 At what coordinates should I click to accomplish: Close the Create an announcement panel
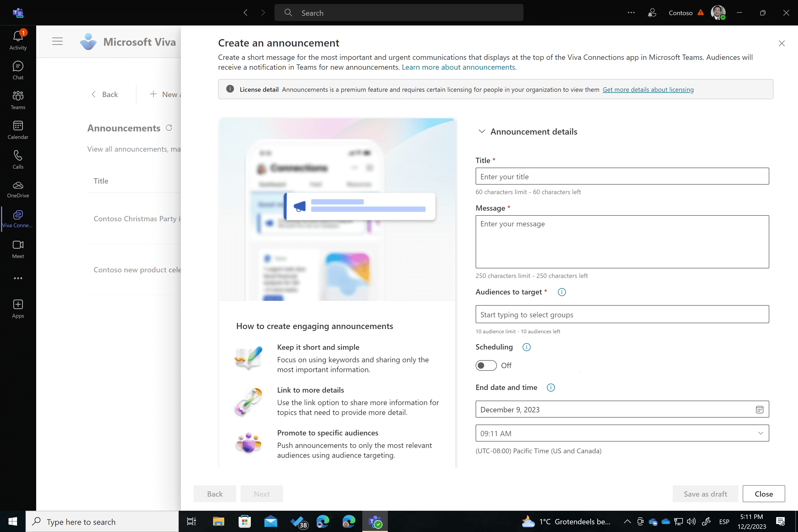(782, 43)
